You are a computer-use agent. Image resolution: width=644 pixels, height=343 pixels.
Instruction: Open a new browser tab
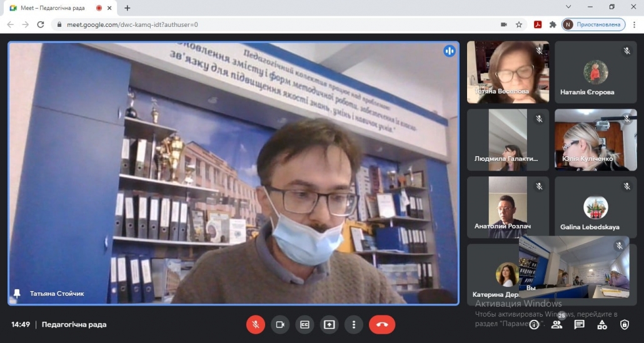point(128,7)
